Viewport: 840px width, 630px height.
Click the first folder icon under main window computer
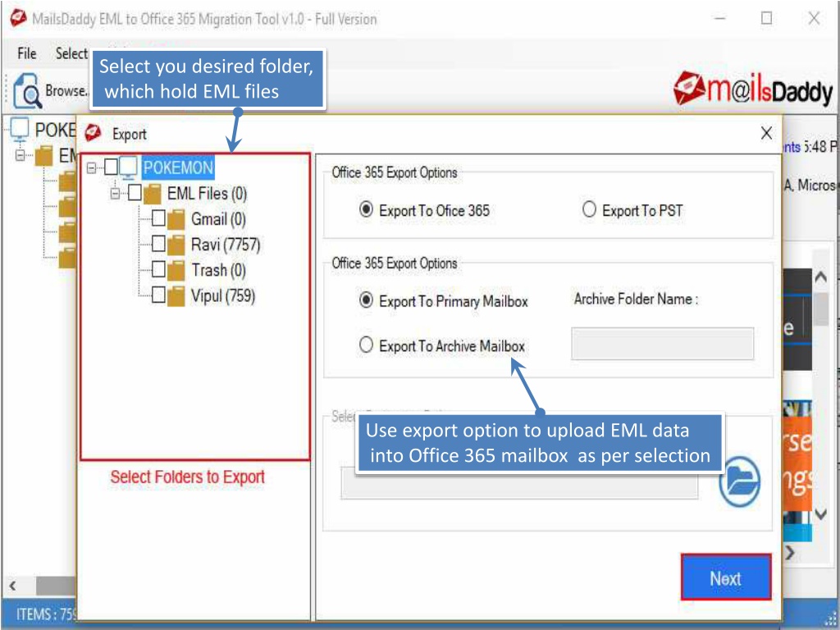pos(44,156)
